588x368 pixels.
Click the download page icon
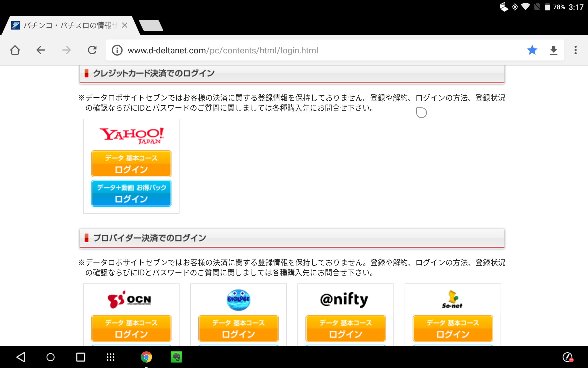pos(553,50)
